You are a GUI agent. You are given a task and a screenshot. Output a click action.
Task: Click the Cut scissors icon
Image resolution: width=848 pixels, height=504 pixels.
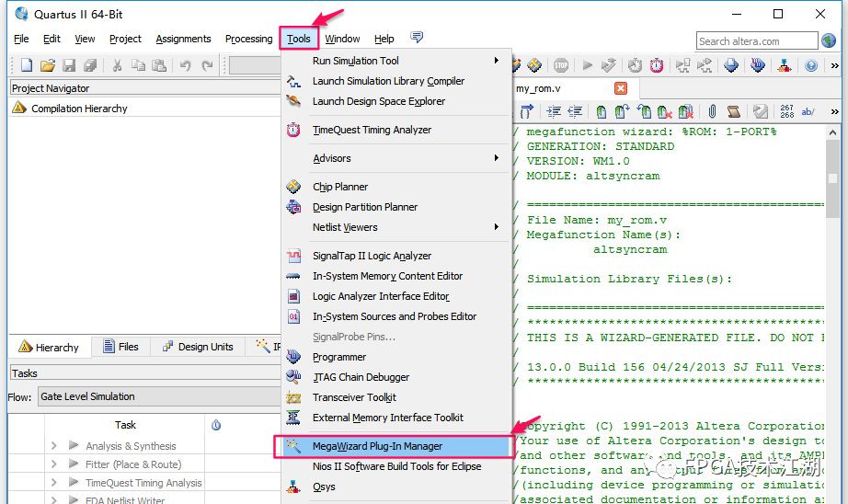[117, 65]
